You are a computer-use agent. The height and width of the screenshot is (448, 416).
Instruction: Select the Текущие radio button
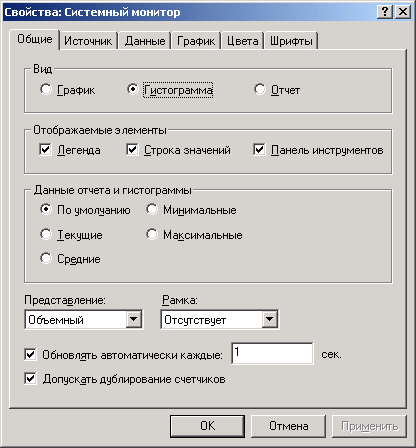pyautogui.click(x=46, y=234)
